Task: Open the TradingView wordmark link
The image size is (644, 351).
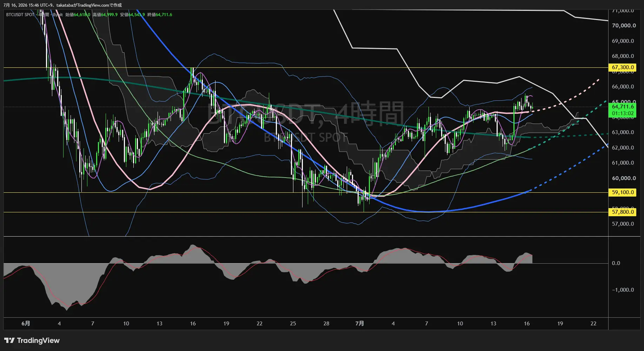Action: point(38,340)
